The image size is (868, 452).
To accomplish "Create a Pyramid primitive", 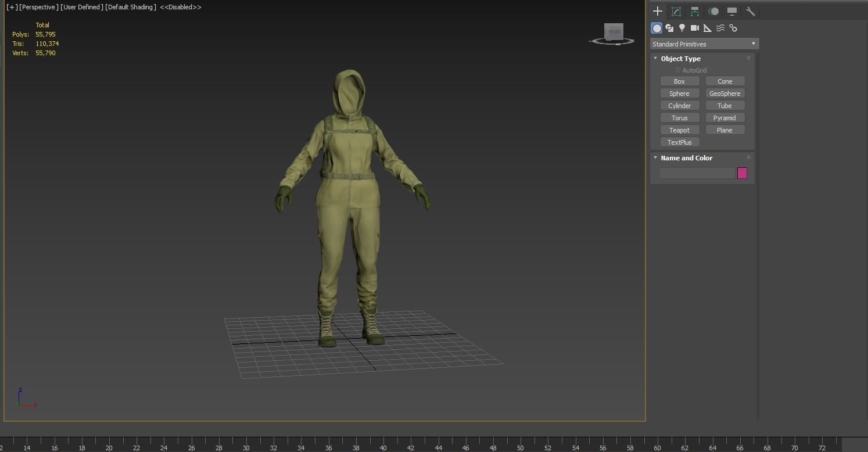I will (x=725, y=118).
